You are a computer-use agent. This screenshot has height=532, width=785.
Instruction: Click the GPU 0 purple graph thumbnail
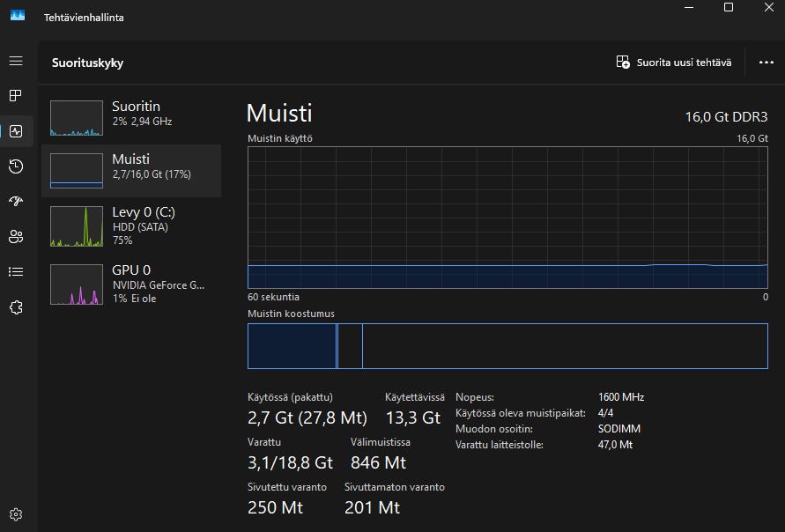tap(77, 284)
